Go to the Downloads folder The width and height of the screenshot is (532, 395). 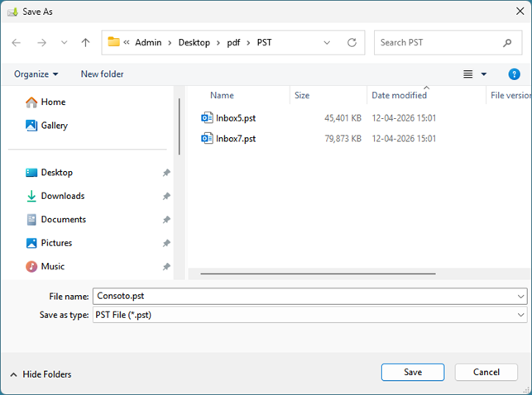(x=62, y=197)
